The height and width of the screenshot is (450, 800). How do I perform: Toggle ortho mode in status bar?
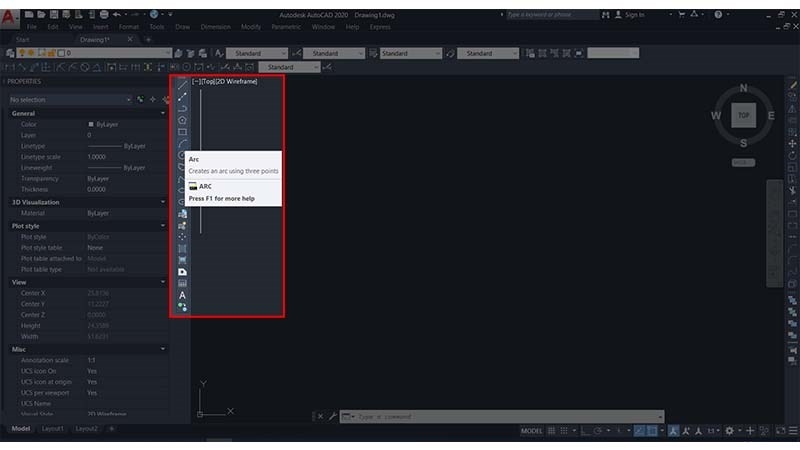(586, 431)
